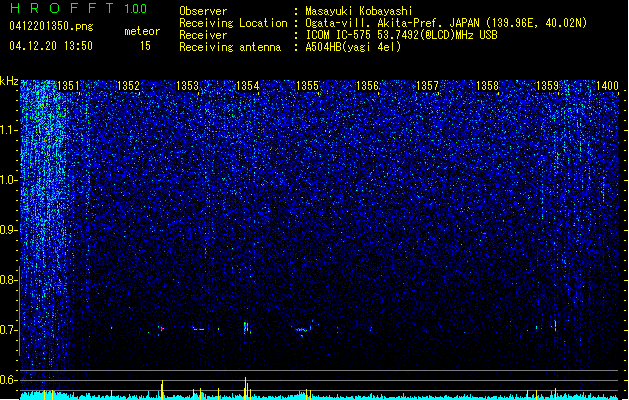
Task: Click the 1400 time marker
Action: (607, 85)
